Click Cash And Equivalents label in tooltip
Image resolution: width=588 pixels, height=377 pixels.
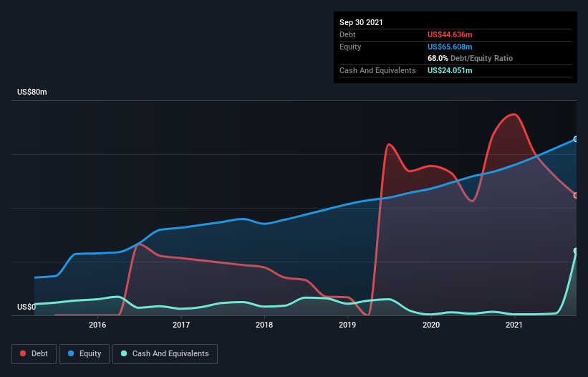coord(377,70)
